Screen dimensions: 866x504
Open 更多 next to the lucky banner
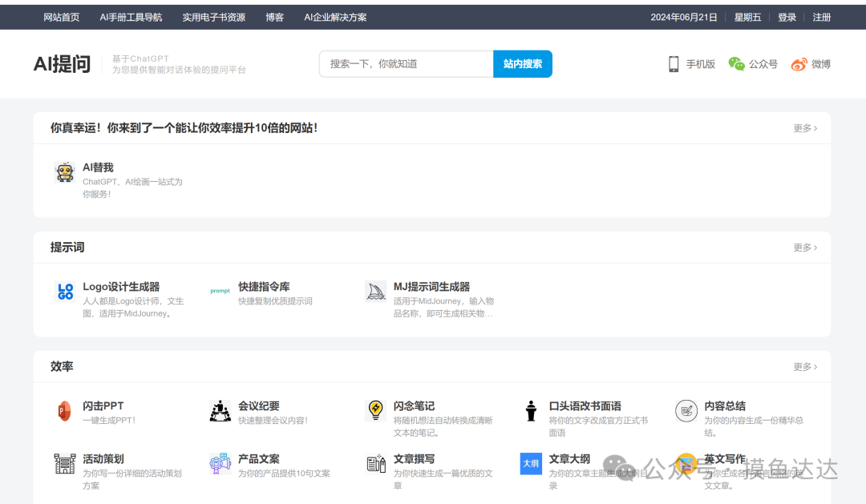(x=803, y=127)
